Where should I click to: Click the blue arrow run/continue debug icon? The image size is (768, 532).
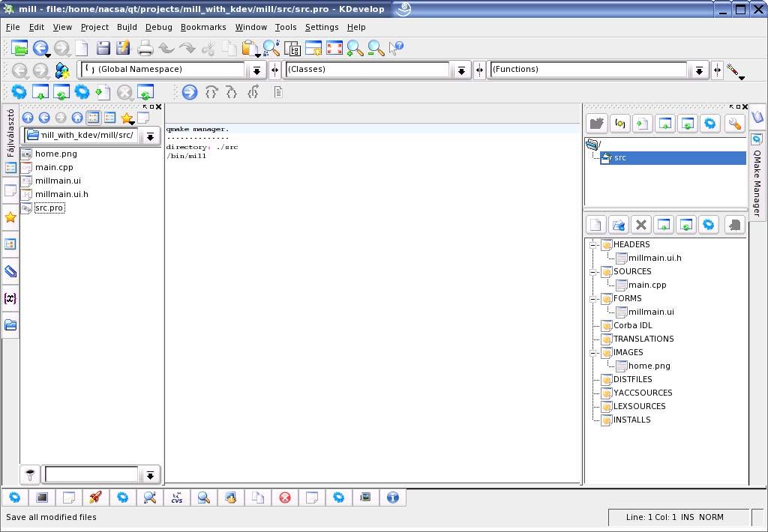point(190,92)
